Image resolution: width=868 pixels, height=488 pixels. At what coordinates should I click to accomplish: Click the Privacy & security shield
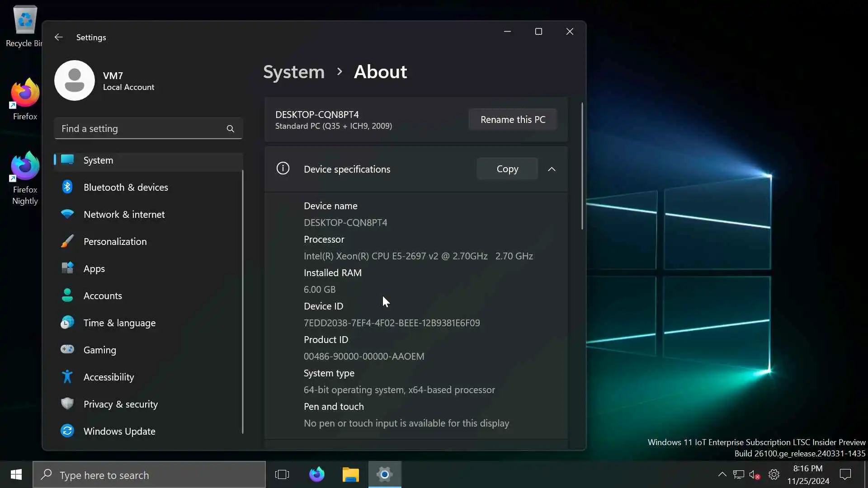[x=67, y=404]
